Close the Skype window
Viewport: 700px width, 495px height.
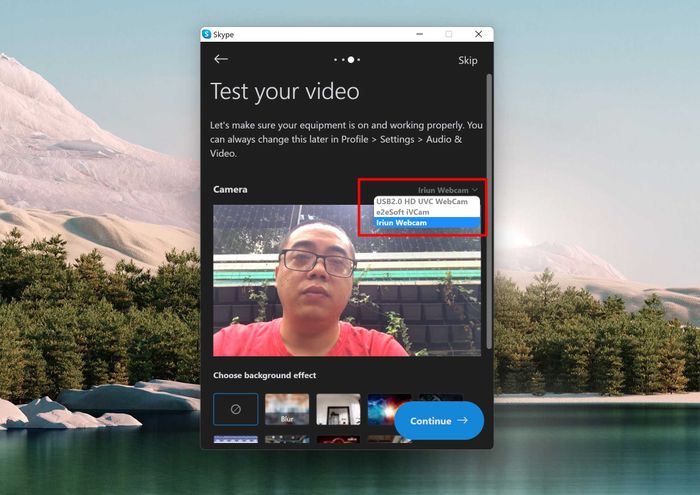tap(478, 34)
